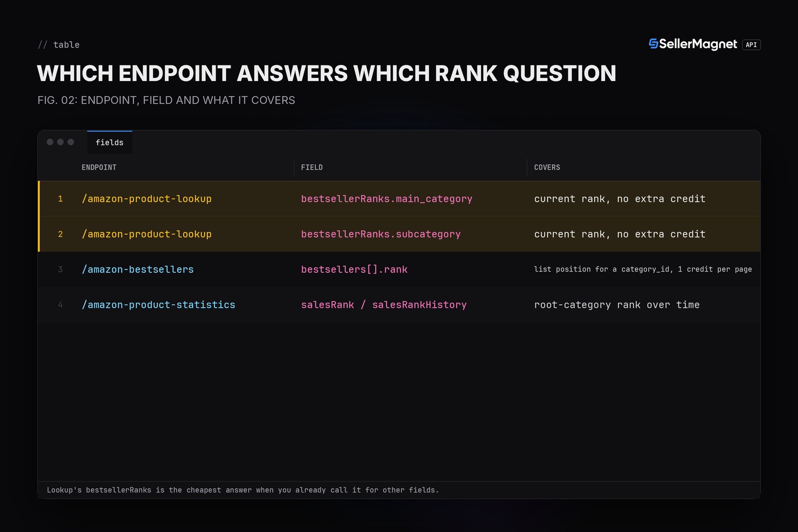Select the bestsellerRanks.subcategory field
The width and height of the screenshot is (798, 532).
pos(381,234)
